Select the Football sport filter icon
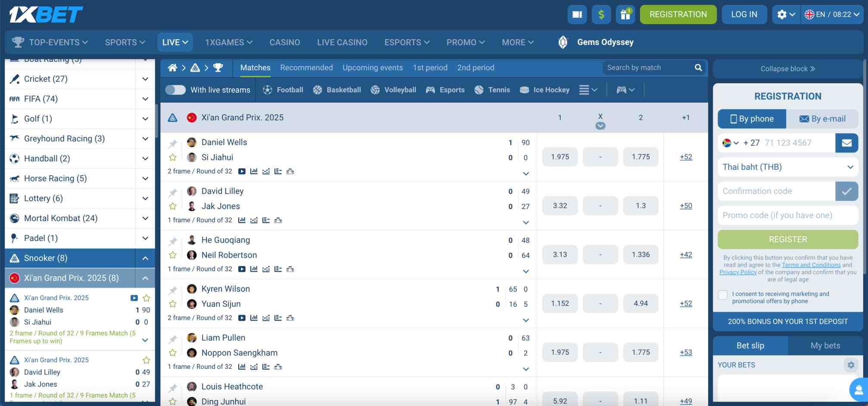 tap(267, 90)
